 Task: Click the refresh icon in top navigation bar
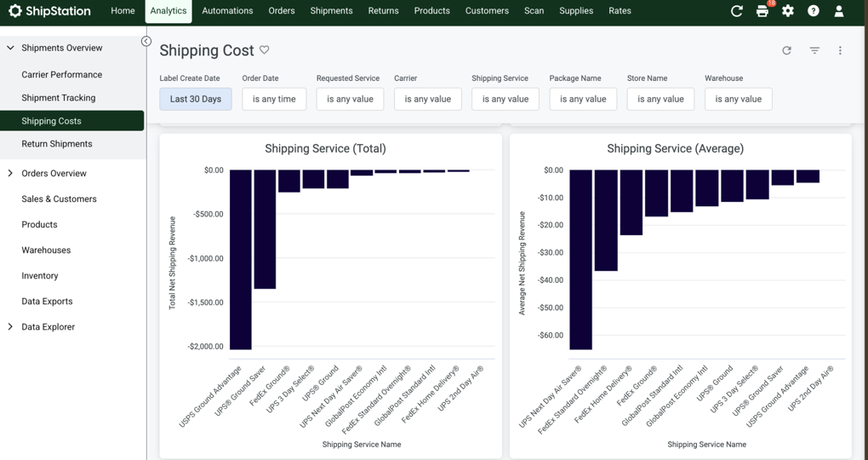(x=736, y=10)
